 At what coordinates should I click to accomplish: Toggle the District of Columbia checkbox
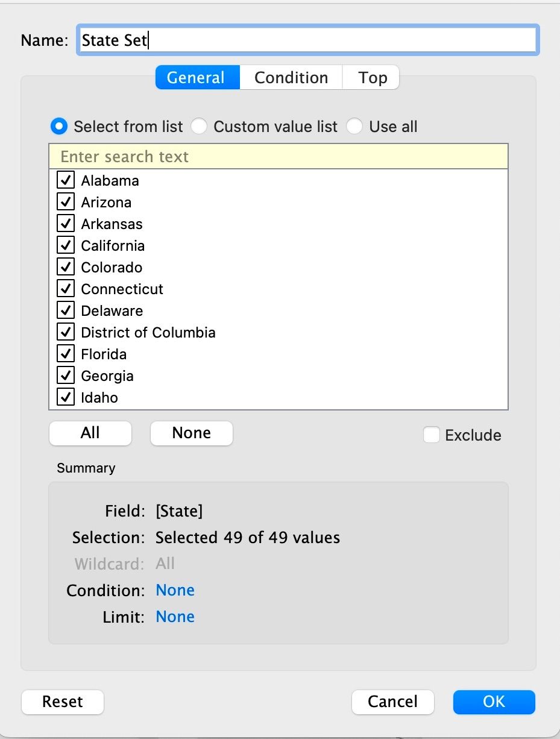coord(66,333)
